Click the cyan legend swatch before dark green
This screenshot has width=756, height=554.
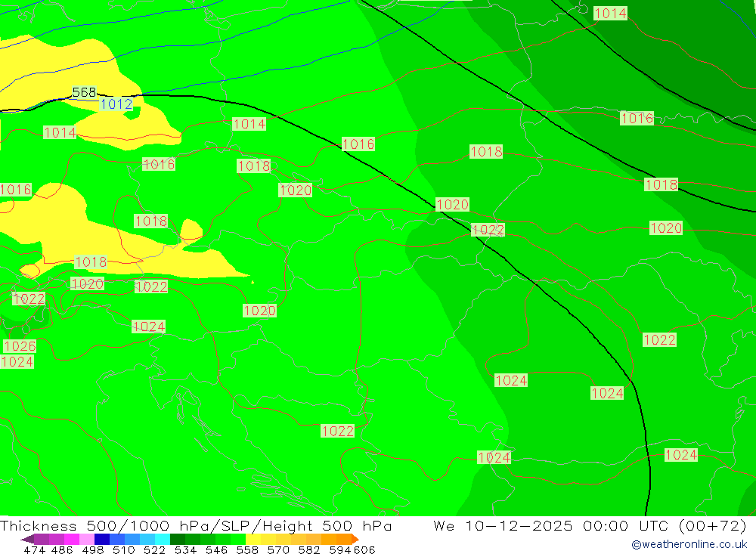163,539
